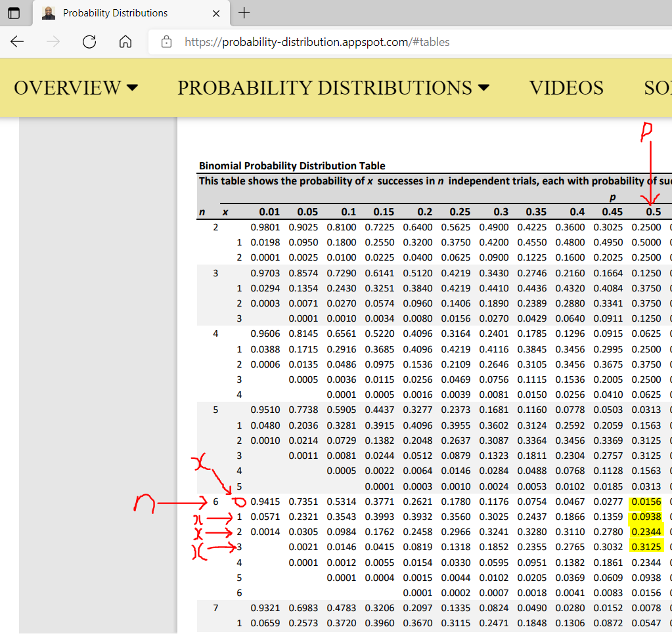Click the Binomial Probability Distribution Table title
This screenshot has height=642, width=672.
pyautogui.click(x=292, y=166)
